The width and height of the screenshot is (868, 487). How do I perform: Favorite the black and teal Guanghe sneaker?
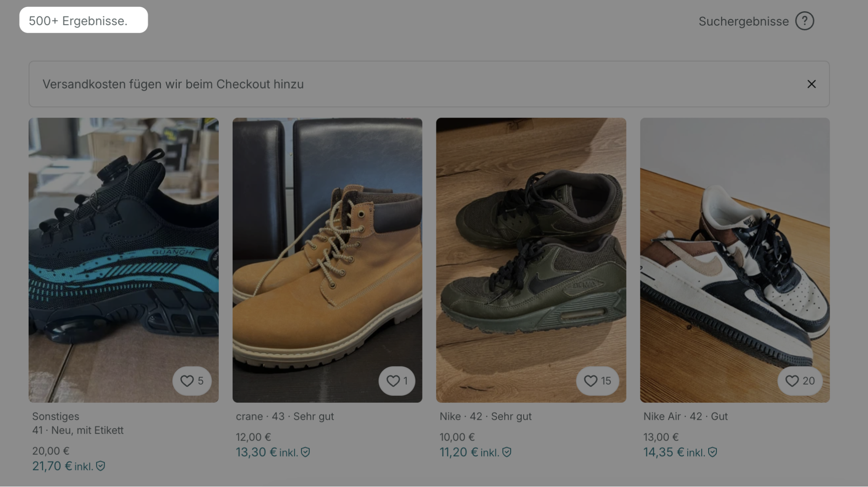tap(192, 381)
